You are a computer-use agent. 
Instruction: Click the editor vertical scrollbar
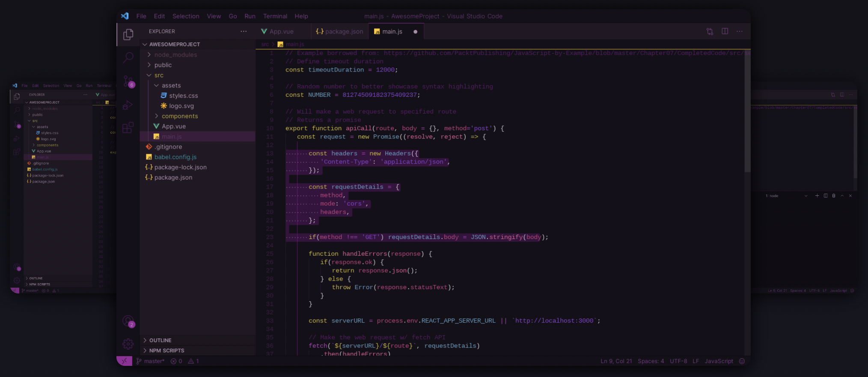tap(747, 111)
